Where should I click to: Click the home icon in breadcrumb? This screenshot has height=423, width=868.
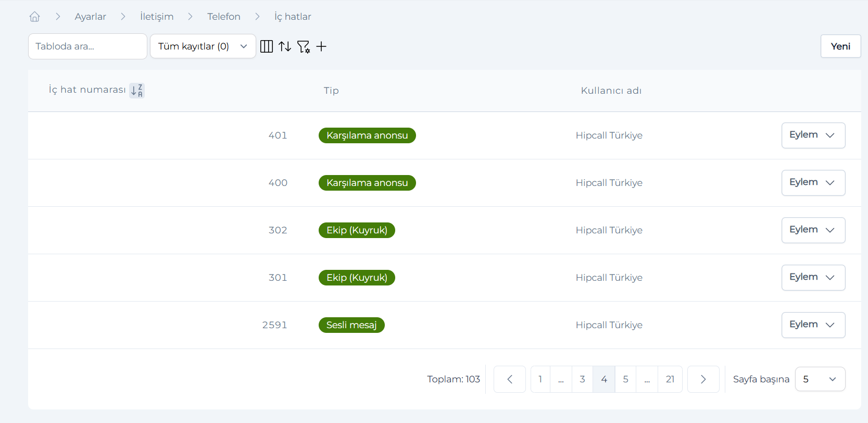coord(34,17)
